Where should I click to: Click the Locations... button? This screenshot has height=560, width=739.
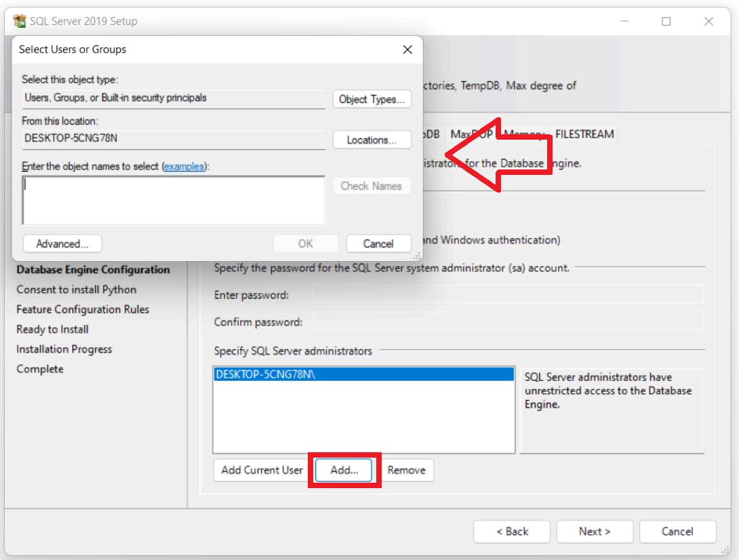pos(372,140)
